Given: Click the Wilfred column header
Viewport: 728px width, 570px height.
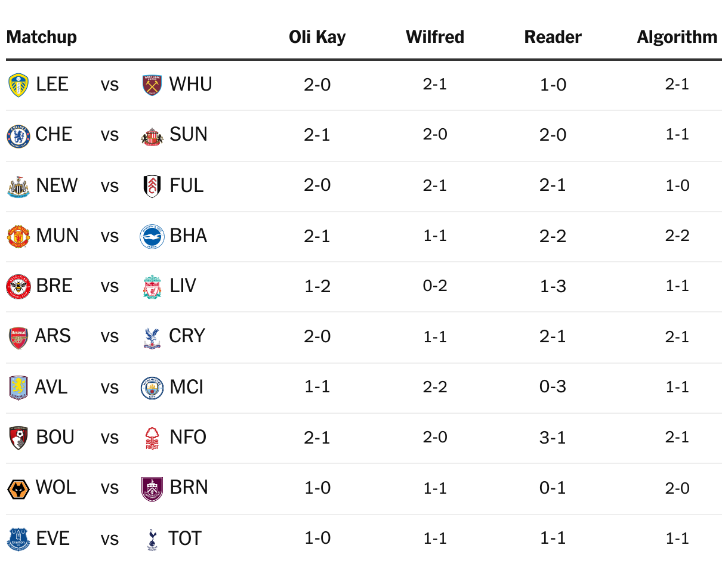Looking at the screenshot, I should 434,37.
